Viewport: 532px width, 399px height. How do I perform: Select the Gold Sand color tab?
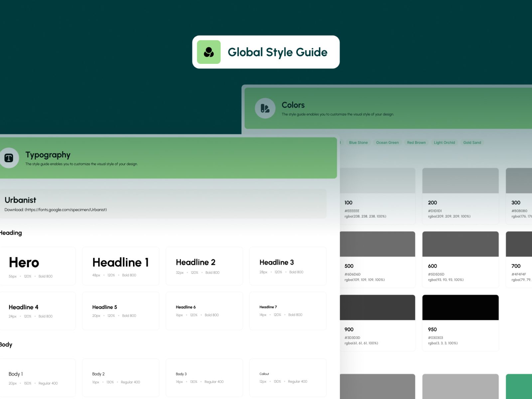coord(472,142)
